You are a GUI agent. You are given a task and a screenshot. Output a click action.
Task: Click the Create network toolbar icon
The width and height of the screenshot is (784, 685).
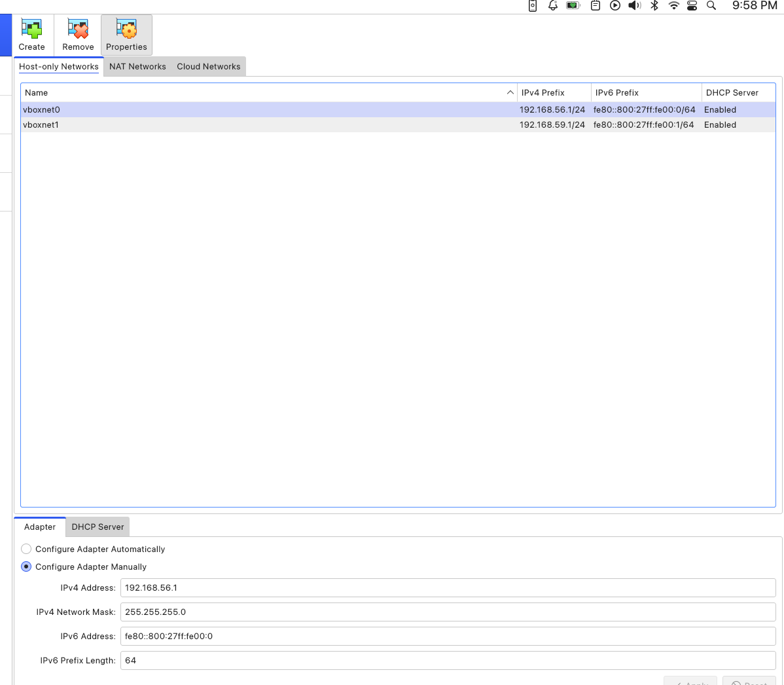point(31,35)
